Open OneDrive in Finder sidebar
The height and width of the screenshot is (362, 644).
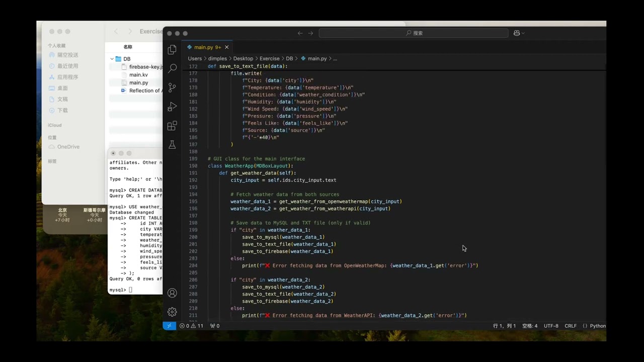coord(64,147)
